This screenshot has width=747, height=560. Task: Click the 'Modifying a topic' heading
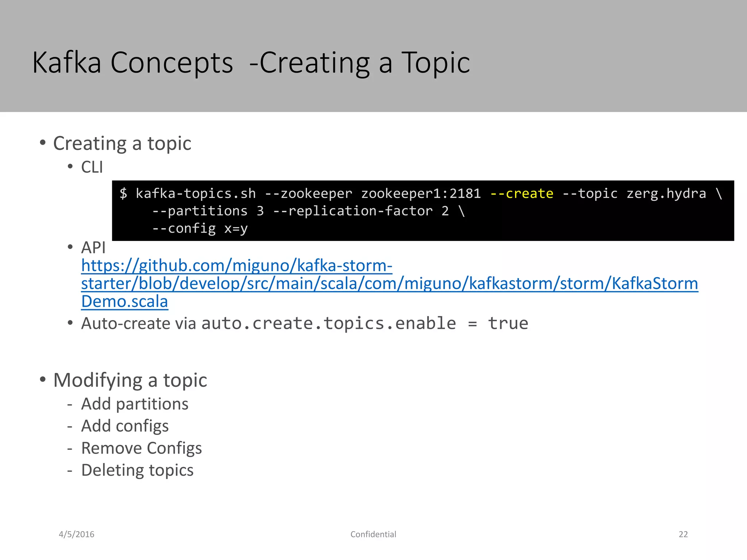point(130,380)
